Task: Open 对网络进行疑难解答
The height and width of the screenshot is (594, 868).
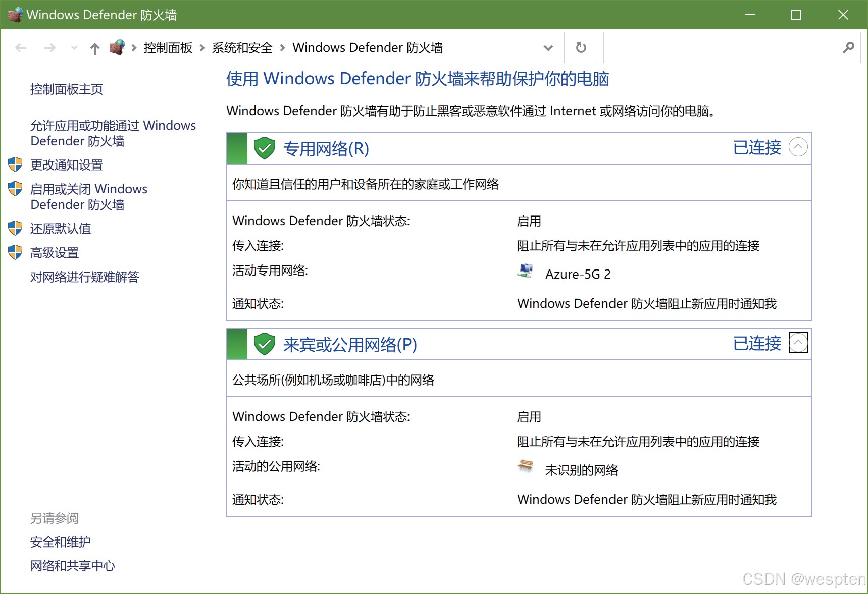Action: pos(85,277)
